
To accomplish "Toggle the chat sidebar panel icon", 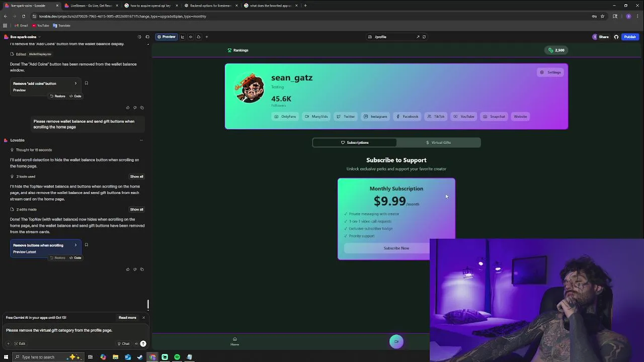I will click(147, 37).
